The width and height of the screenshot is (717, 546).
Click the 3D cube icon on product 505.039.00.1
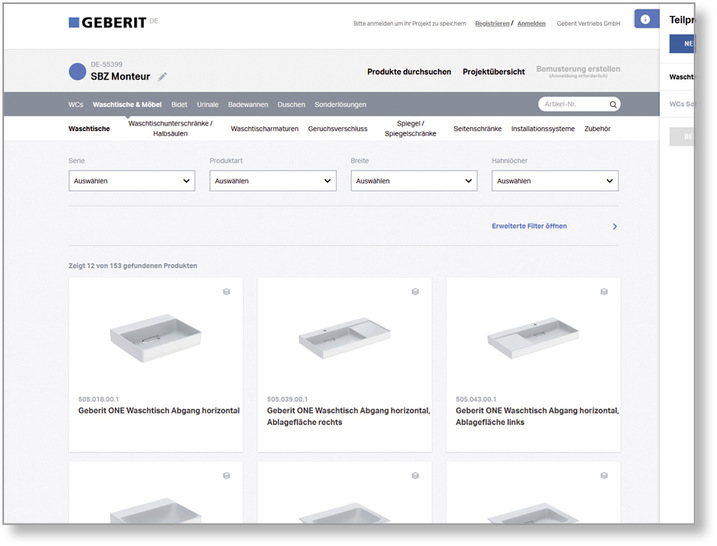[415, 292]
